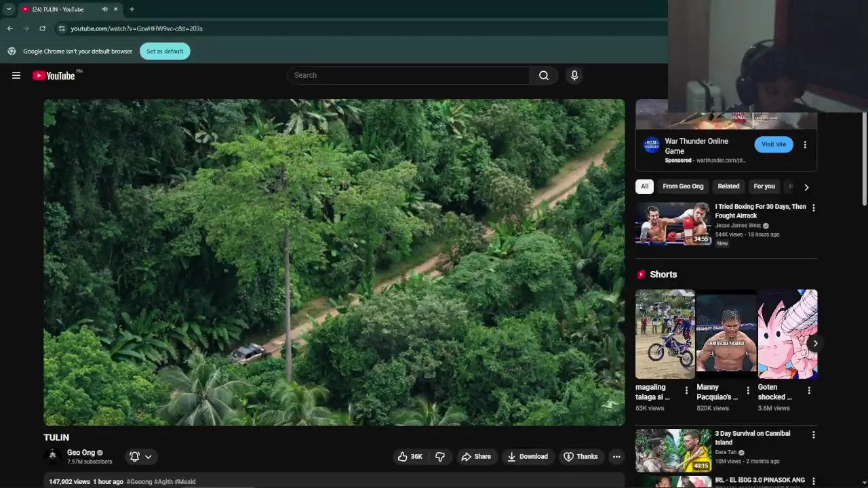868x488 pixels.
Task: Click the #Agith hashtag
Action: (163, 482)
